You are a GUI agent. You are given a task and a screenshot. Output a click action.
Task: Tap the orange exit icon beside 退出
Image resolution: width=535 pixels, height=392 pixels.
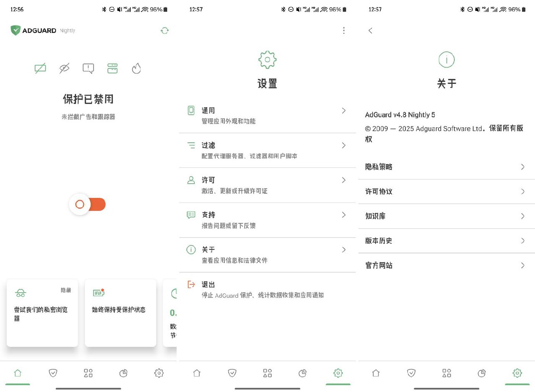(x=191, y=284)
